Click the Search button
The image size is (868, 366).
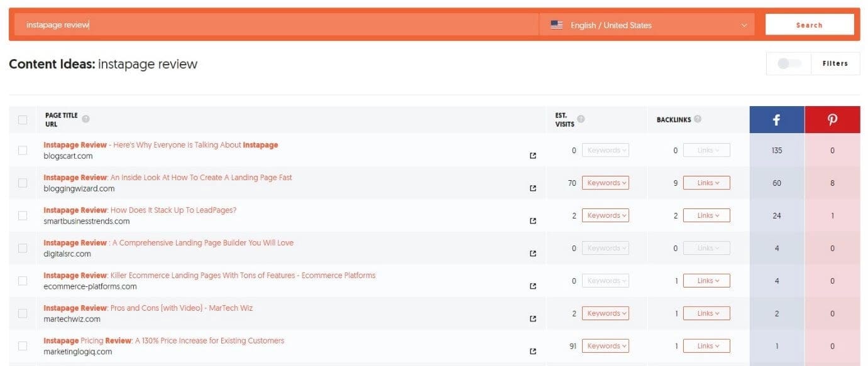pos(810,25)
